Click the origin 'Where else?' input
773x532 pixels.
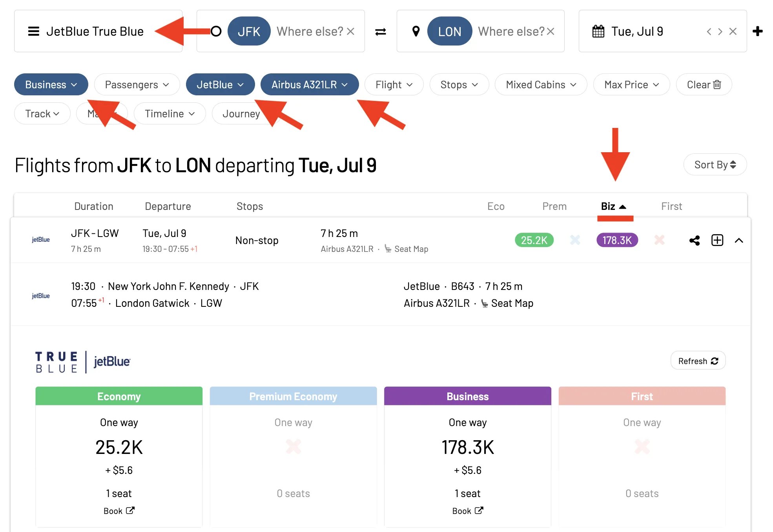310,31
